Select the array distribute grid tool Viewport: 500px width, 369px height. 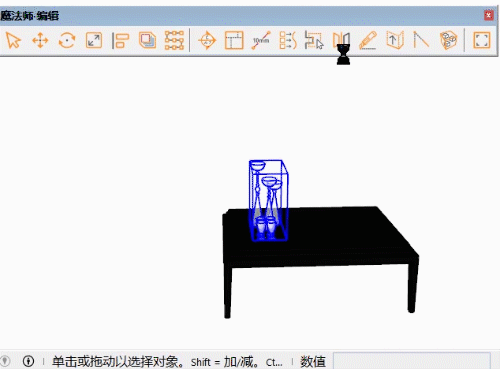tap(174, 41)
